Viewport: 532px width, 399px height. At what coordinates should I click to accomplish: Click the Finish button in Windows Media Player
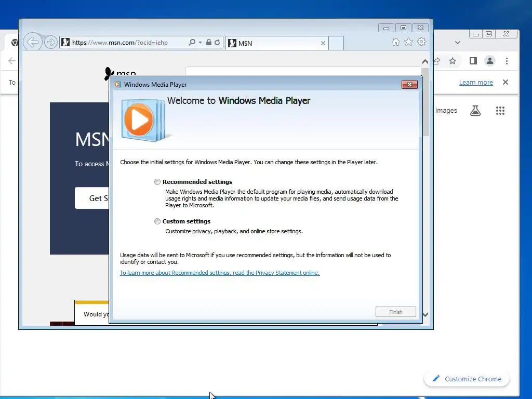(395, 312)
